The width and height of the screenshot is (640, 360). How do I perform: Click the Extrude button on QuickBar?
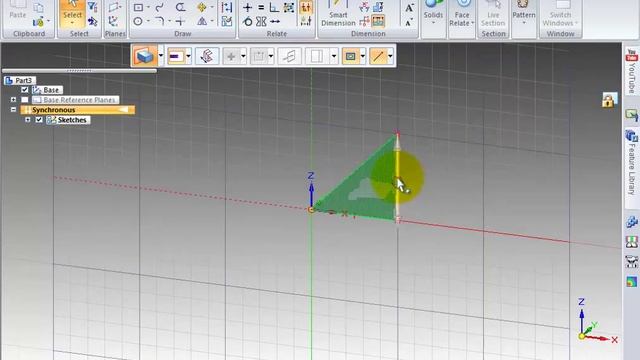[x=145, y=56]
